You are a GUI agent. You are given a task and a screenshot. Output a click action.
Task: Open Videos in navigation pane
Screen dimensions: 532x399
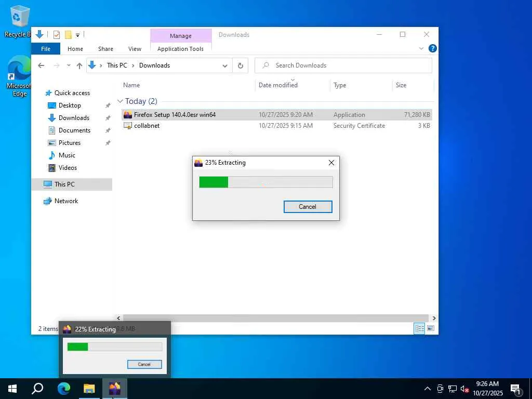[x=68, y=168]
